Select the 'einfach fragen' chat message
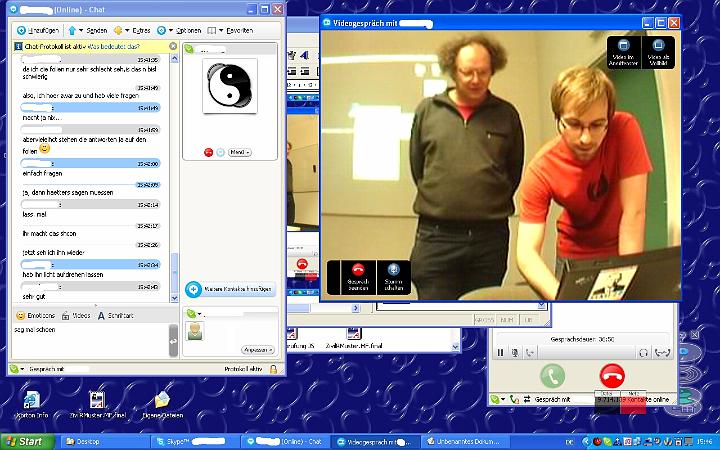This screenshot has width=720, height=450. click(x=42, y=174)
